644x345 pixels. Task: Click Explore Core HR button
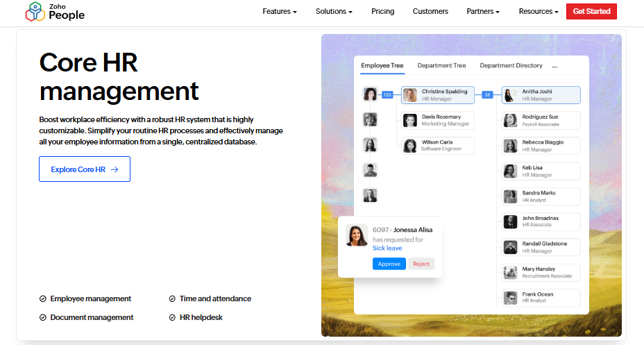click(x=85, y=169)
